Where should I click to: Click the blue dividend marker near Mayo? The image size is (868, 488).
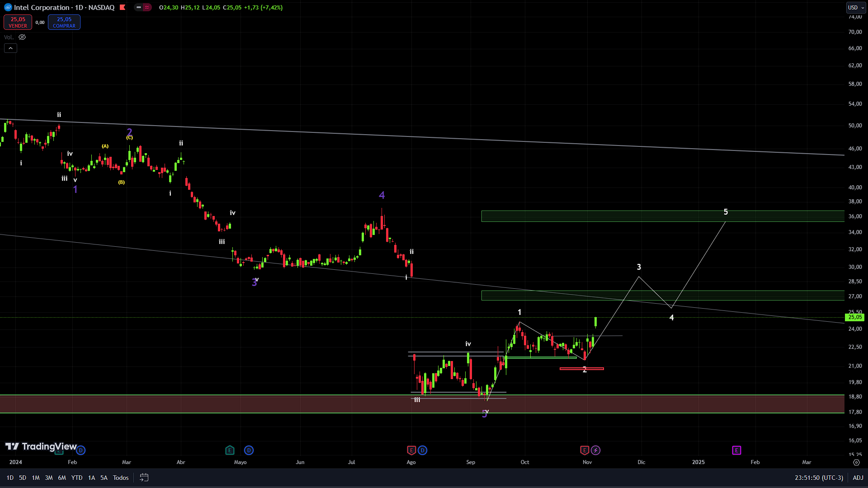point(249,450)
